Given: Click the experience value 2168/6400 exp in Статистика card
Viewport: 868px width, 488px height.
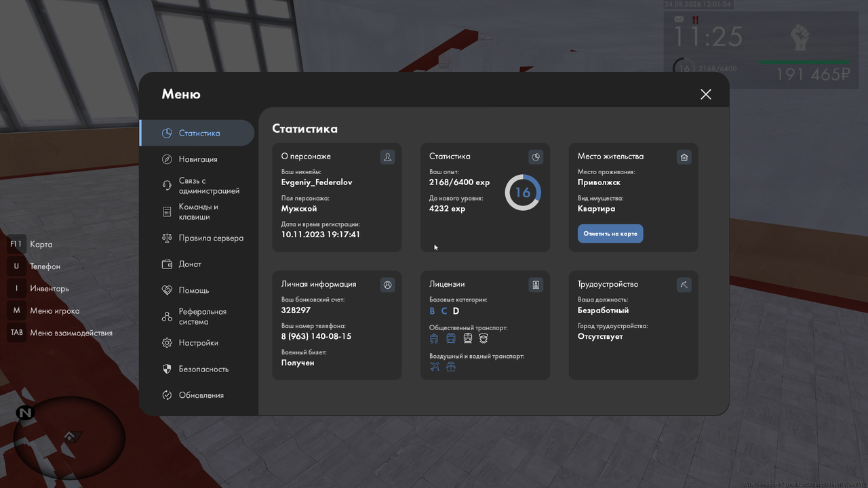Looking at the screenshot, I should tap(459, 182).
